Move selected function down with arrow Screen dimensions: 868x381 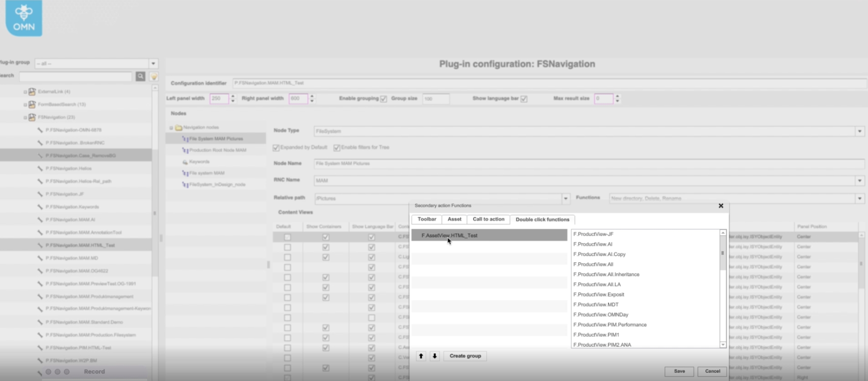(x=434, y=356)
